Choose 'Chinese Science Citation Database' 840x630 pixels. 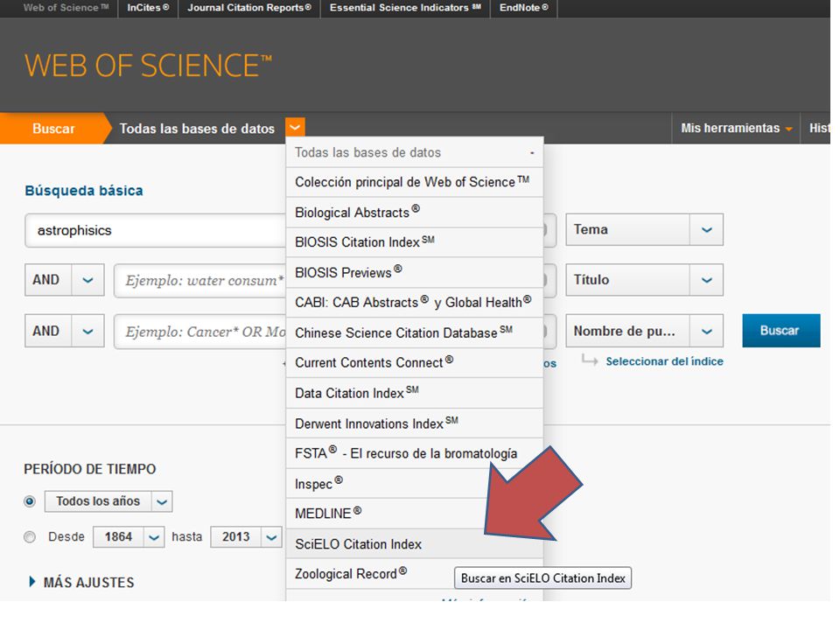pos(415,332)
